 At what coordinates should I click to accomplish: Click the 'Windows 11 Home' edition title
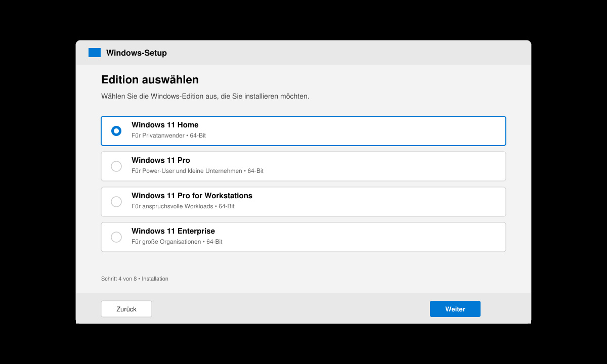coord(165,125)
